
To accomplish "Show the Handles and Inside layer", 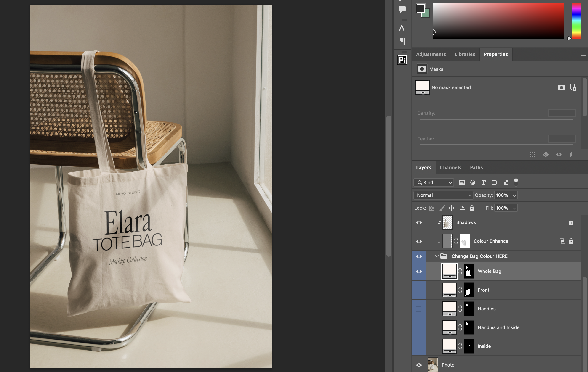I will (419, 327).
